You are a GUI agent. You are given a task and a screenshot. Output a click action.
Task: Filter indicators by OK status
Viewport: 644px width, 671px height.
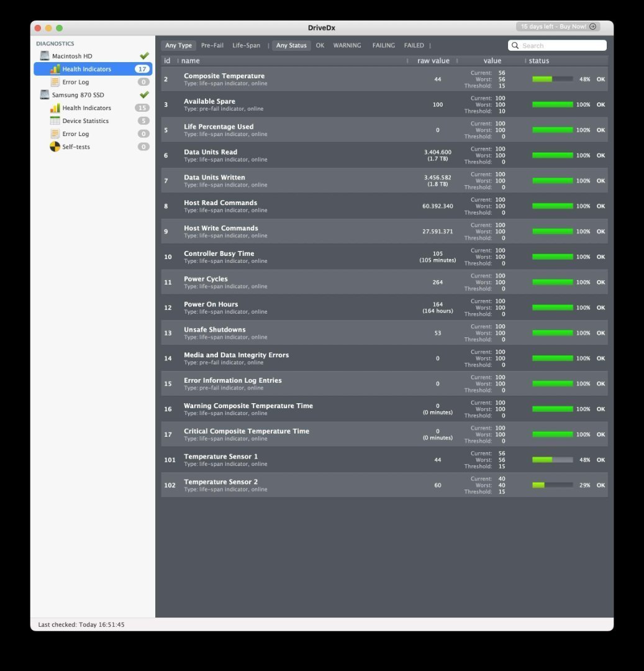(x=320, y=45)
